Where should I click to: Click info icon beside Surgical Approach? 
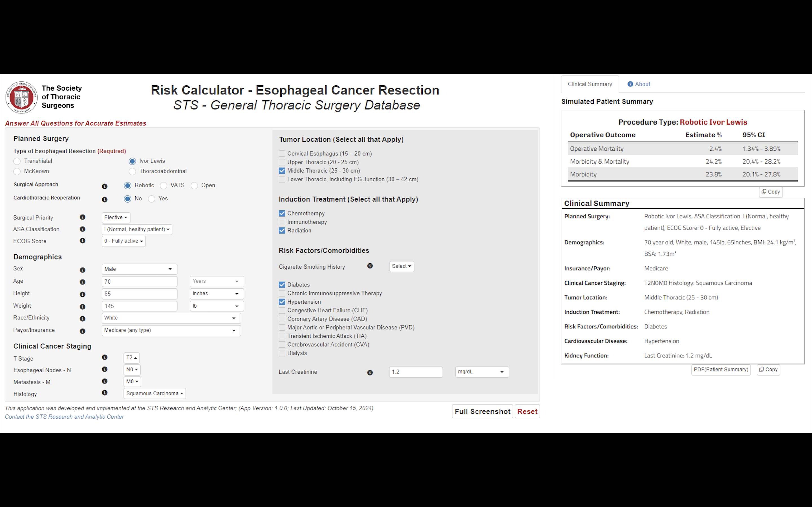[x=105, y=186]
